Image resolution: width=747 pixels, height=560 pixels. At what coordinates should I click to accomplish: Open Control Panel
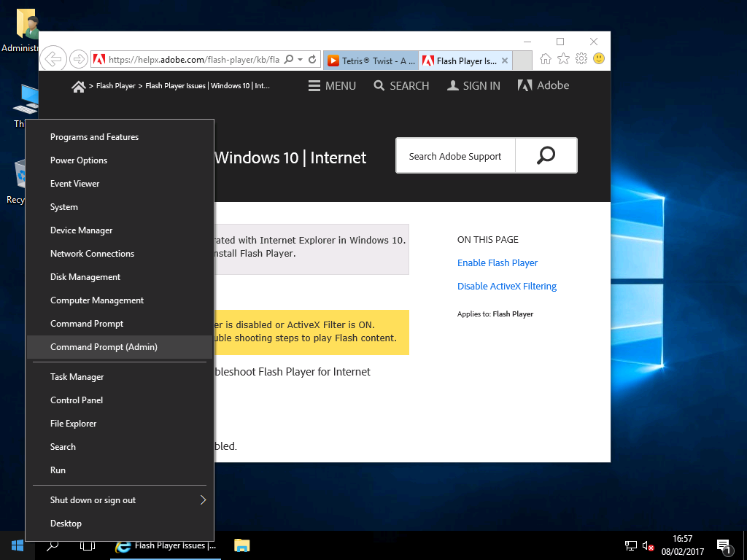(119, 400)
